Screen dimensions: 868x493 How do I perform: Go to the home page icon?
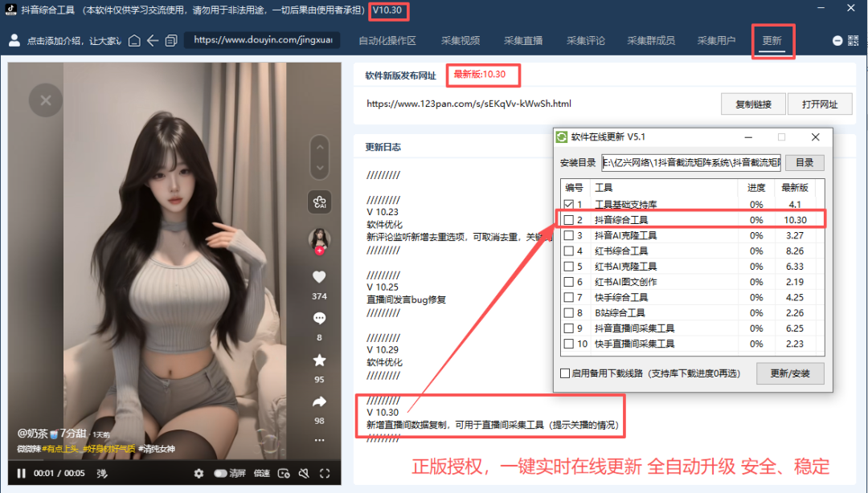tap(134, 40)
